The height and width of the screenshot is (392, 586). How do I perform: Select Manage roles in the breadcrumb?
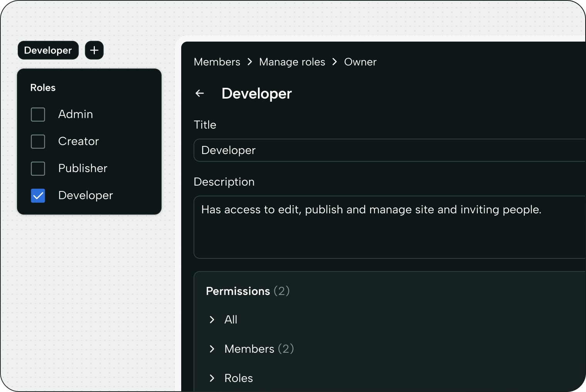click(x=292, y=62)
